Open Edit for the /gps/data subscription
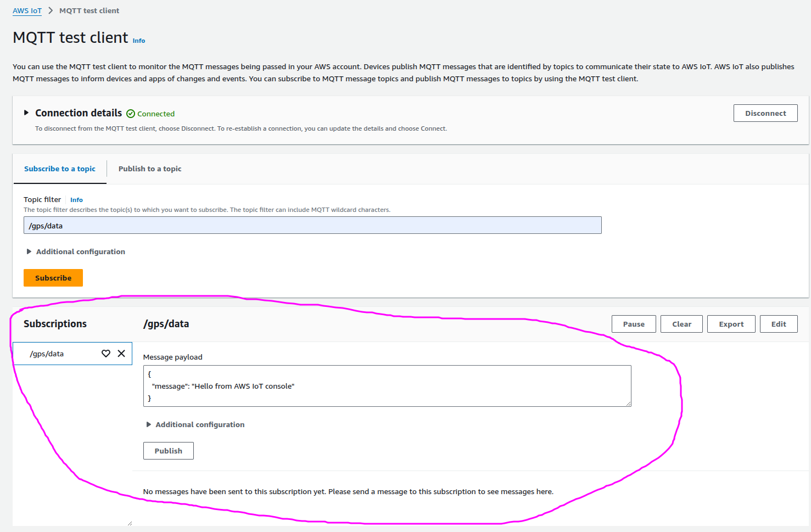 coord(778,324)
